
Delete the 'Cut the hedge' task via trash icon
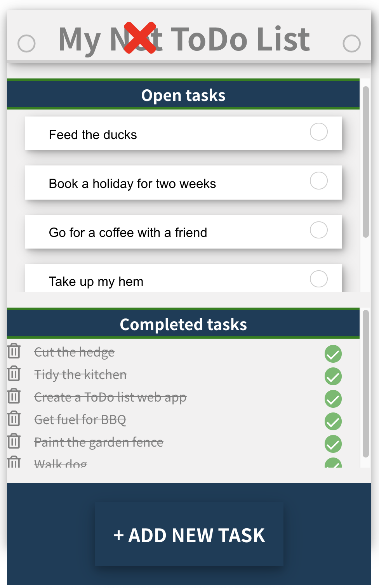[x=14, y=351]
